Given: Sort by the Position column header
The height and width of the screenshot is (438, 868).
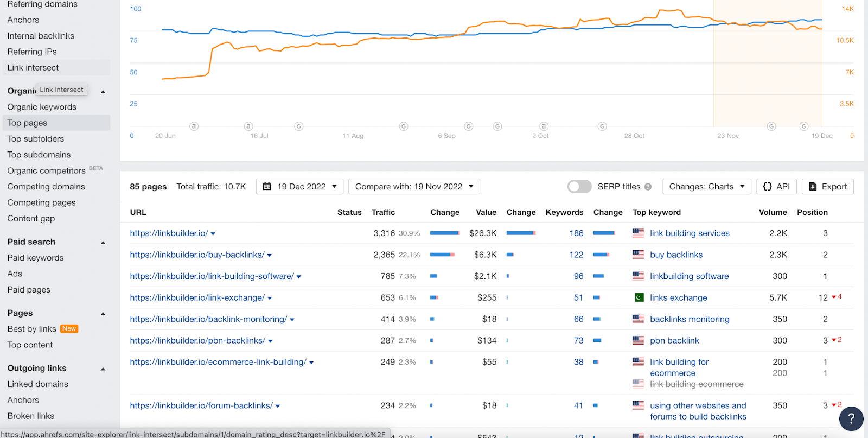Looking at the screenshot, I should click(812, 212).
